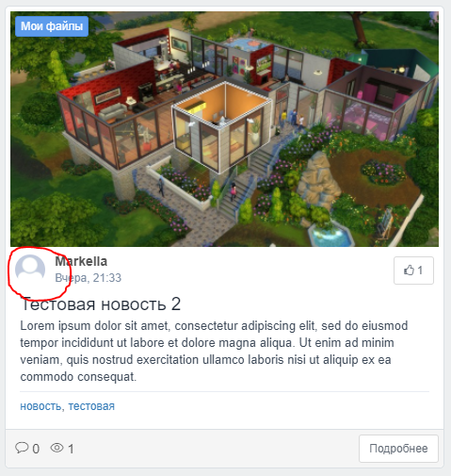Viewport: 451px width, 476px height.
Task: Open the Мои файлы category badge
Action: point(52,26)
